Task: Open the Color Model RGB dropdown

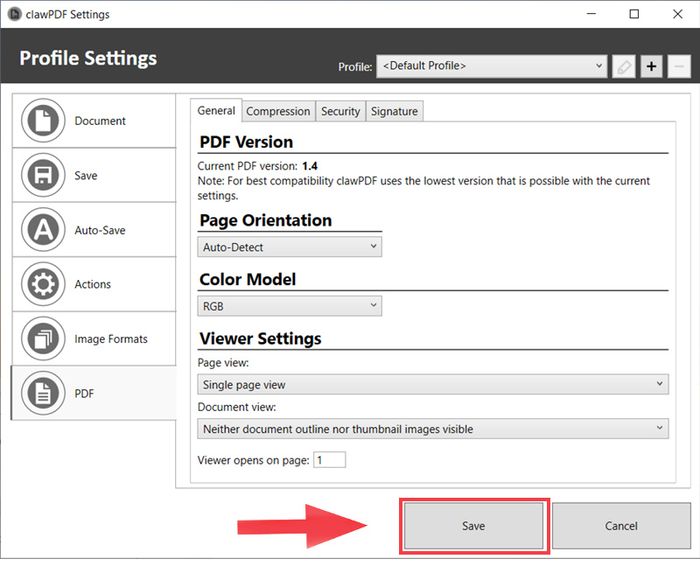Action: pos(289,306)
